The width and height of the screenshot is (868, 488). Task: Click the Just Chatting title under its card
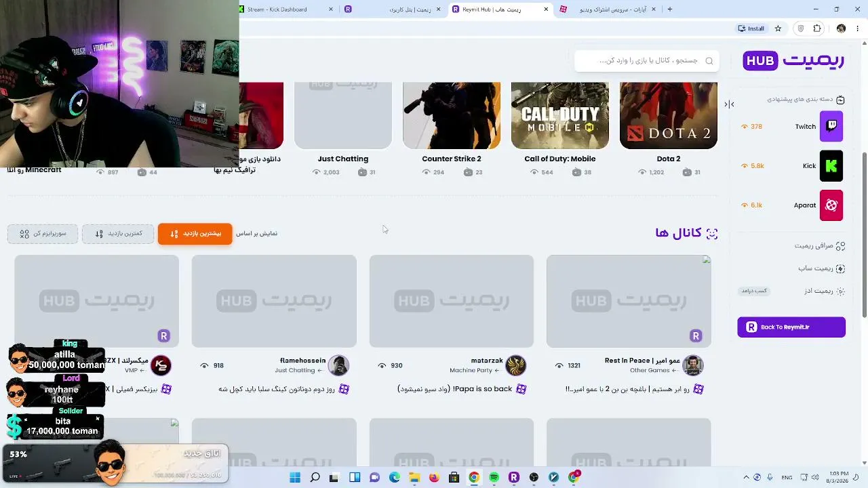(x=343, y=159)
